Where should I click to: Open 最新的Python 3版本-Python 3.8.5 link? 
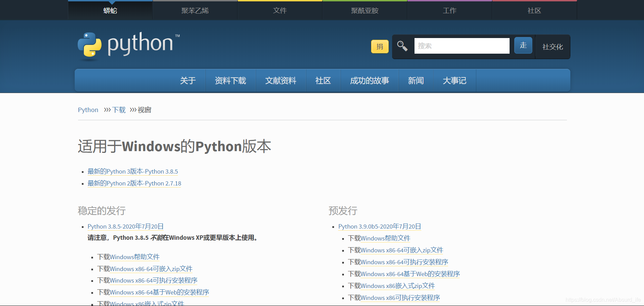point(133,172)
